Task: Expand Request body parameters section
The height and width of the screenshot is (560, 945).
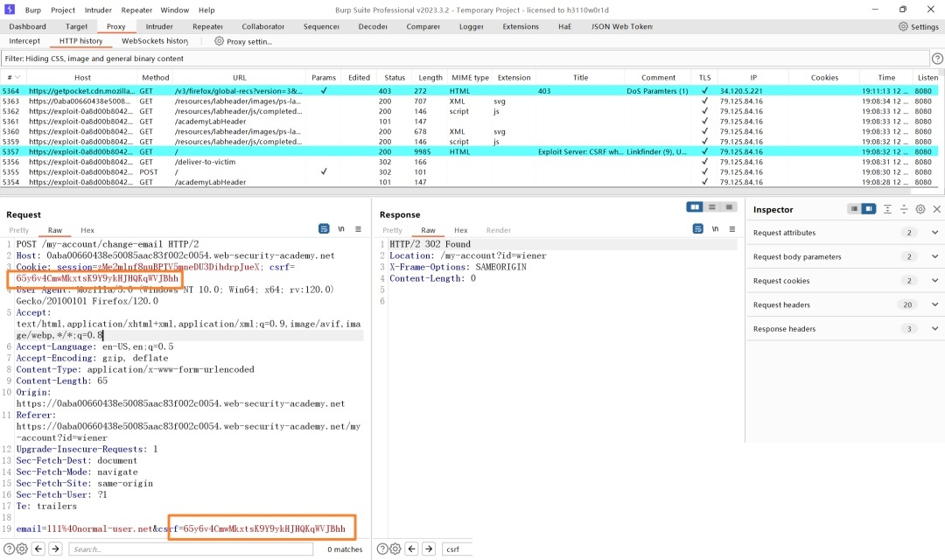Action: click(x=934, y=256)
